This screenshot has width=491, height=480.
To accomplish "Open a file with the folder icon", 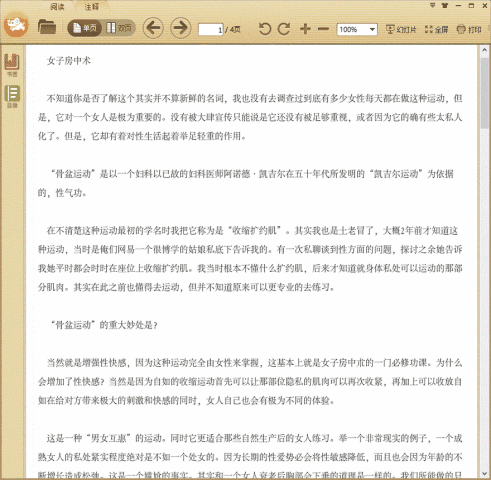I will coord(47,27).
